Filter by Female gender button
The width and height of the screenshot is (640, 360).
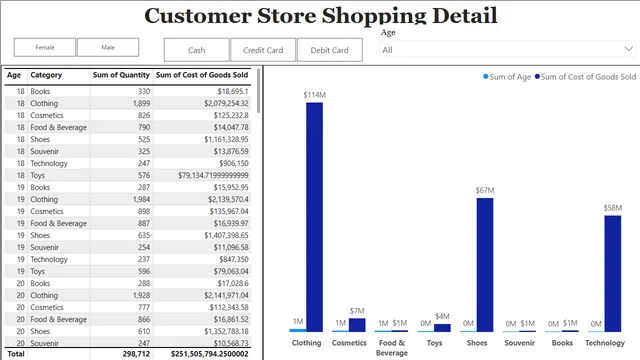(x=45, y=47)
